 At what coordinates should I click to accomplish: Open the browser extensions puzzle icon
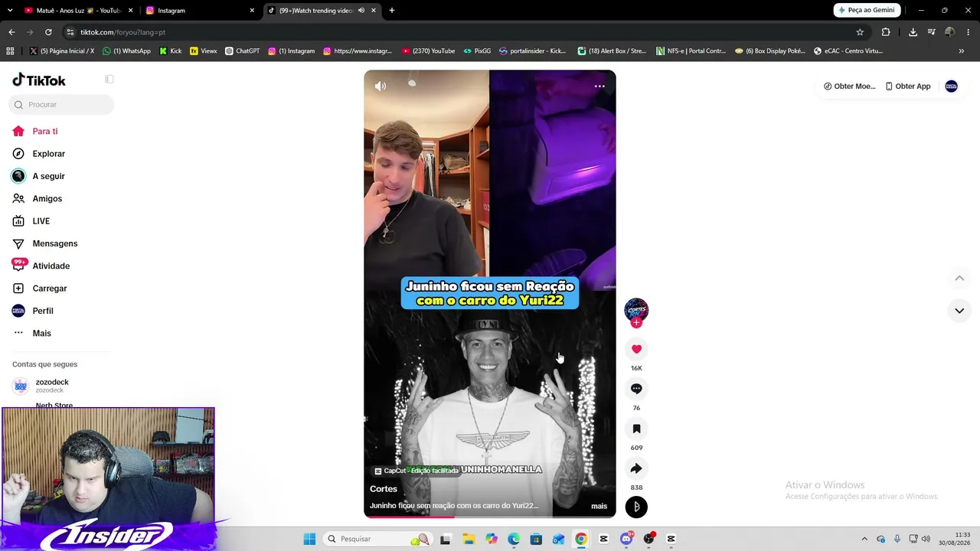tap(886, 32)
